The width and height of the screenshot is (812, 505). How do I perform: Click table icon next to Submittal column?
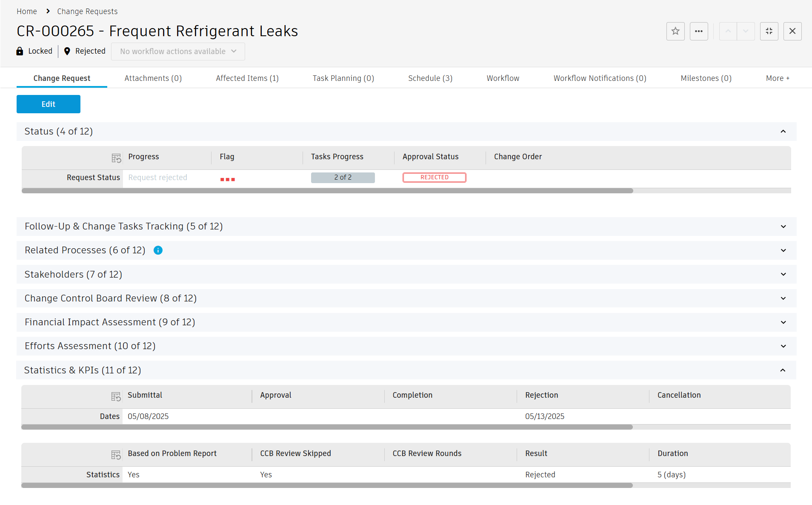pyautogui.click(x=116, y=396)
